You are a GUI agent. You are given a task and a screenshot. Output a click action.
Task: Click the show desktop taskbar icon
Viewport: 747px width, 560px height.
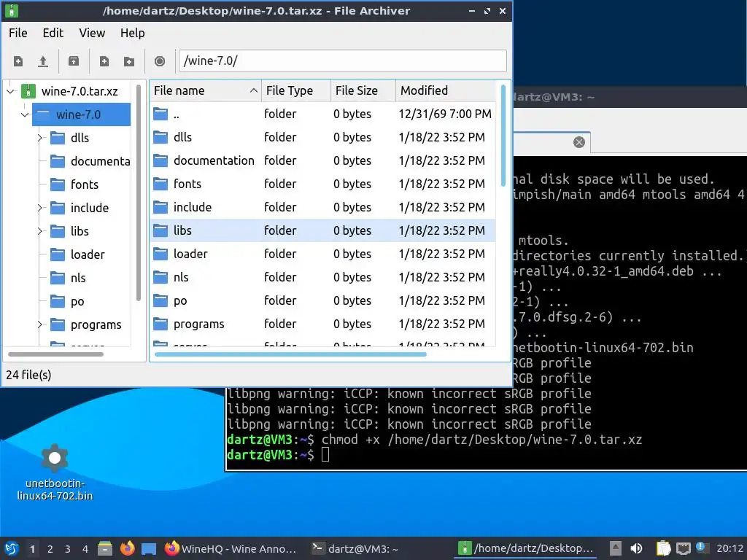149,548
